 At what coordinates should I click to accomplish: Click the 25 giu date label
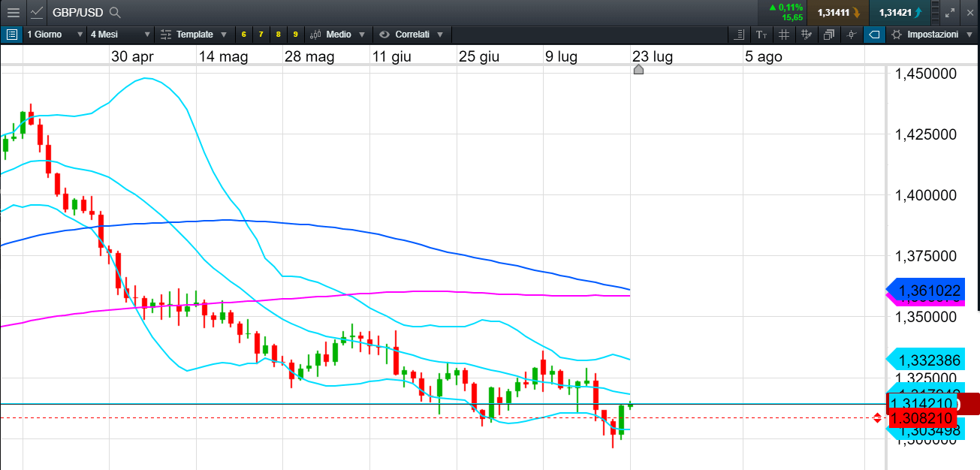479,56
